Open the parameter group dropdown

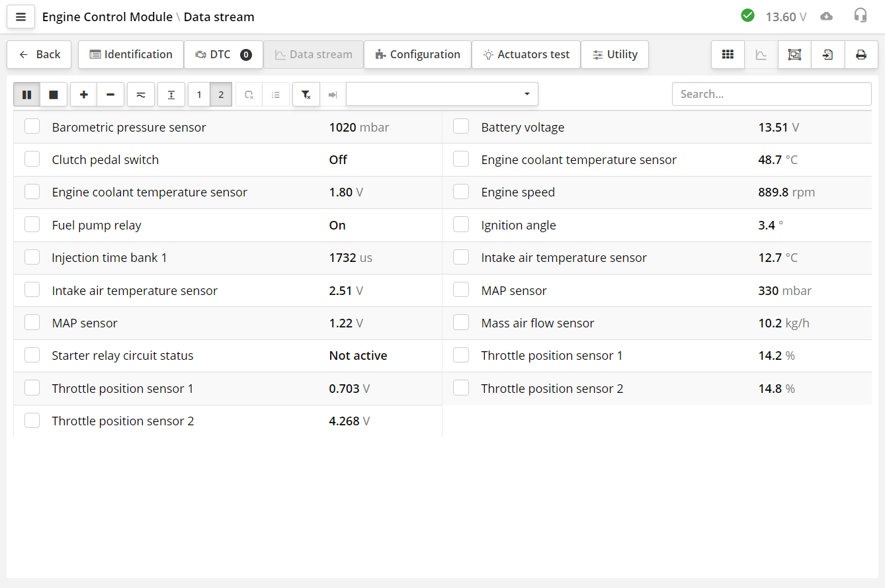[x=442, y=94]
